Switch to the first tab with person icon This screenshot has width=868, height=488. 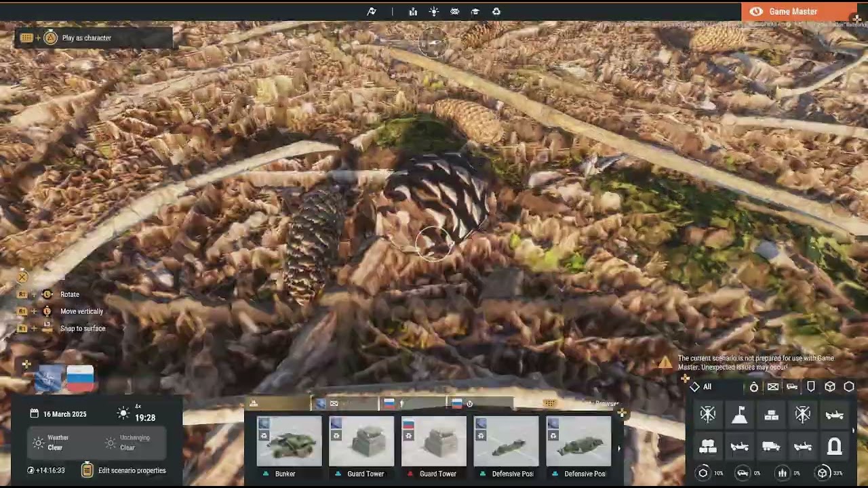pyautogui.click(x=278, y=403)
